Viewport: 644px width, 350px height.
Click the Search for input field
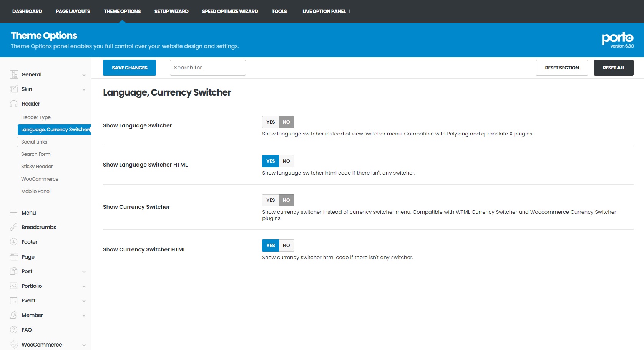pos(207,68)
